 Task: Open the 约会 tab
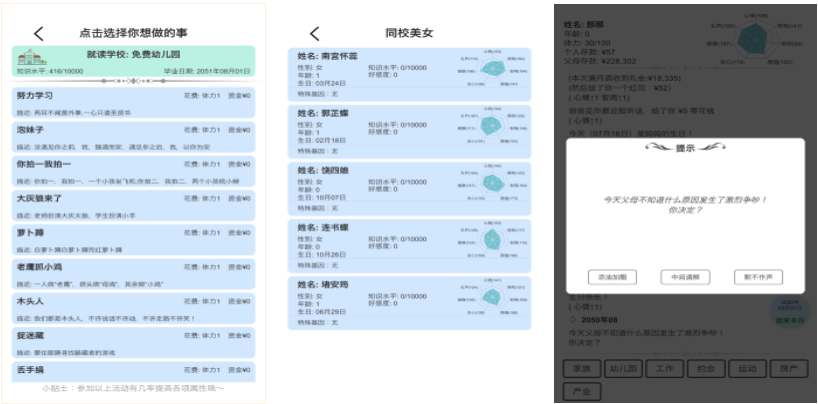[x=707, y=368]
